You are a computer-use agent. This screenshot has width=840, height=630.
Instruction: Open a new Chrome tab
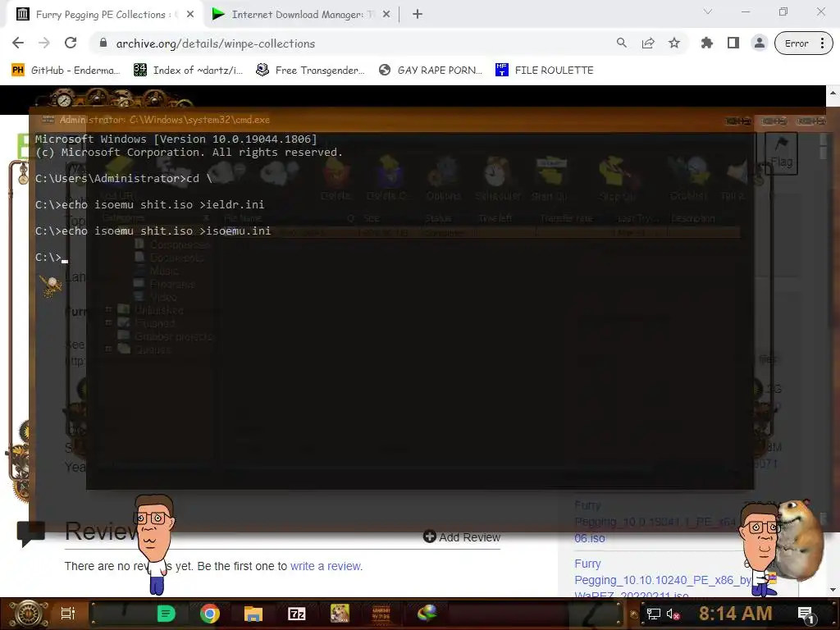418,15
